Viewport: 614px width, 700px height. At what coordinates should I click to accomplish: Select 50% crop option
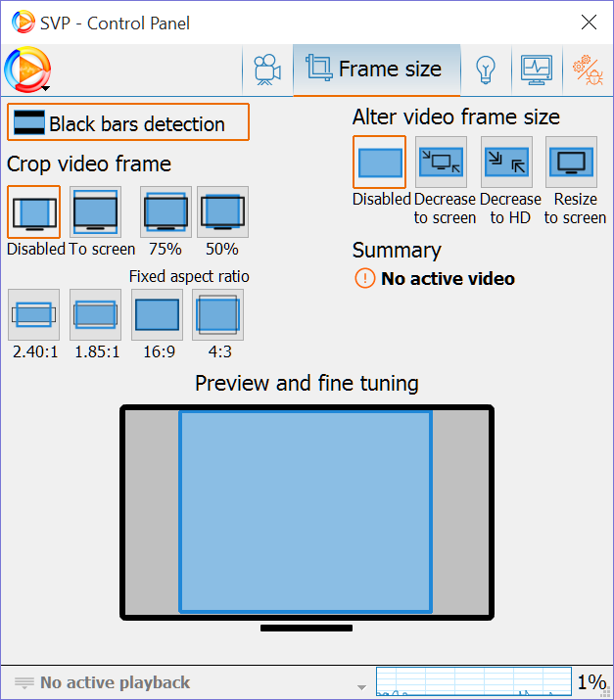(222, 212)
